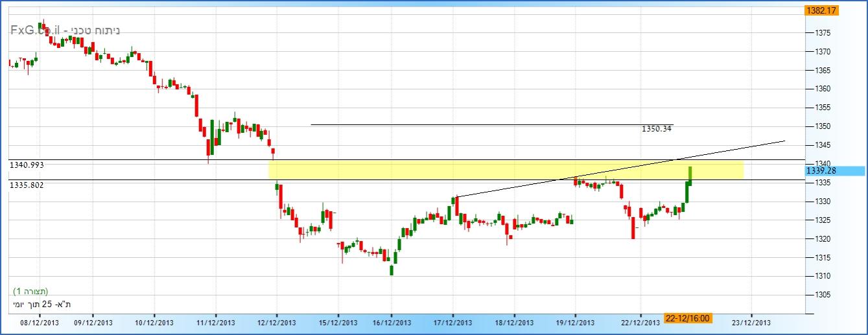
Task: Select the orange 22-12/16:00 time marker
Action: 687,318
